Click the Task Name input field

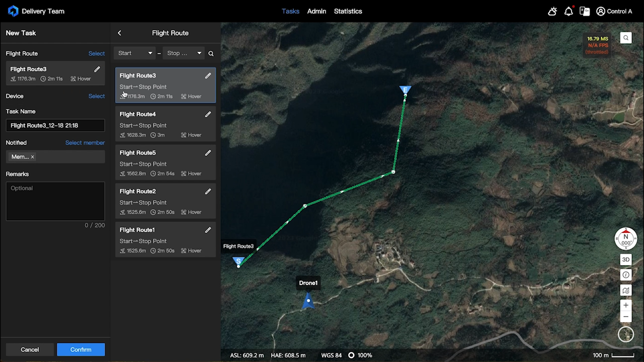[x=55, y=126]
